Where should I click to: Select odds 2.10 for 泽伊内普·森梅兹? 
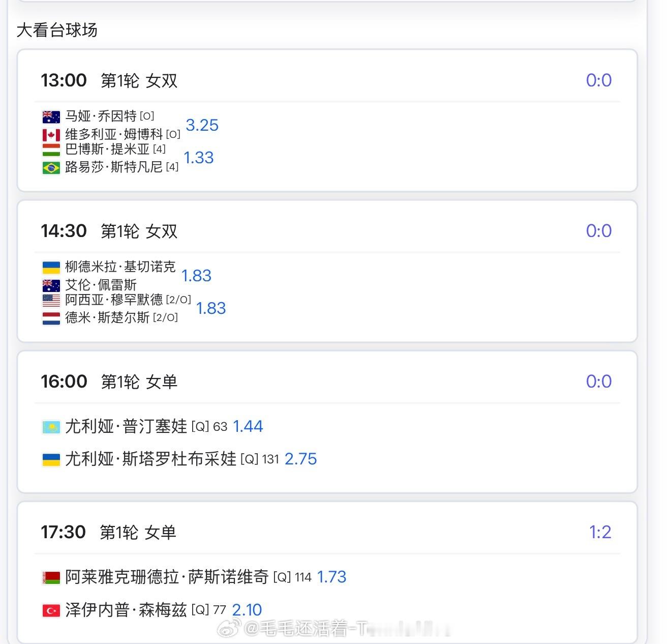(247, 609)
